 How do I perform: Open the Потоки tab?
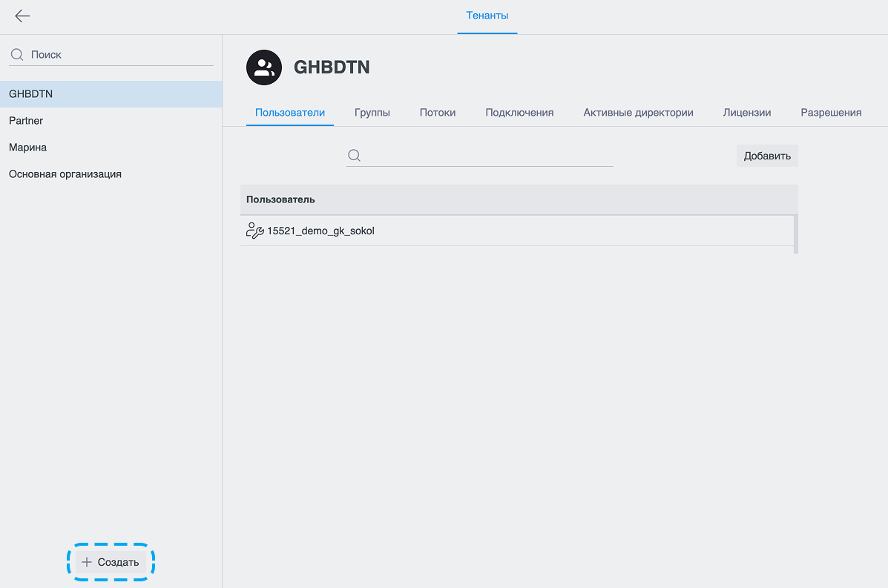pos(437,113)
